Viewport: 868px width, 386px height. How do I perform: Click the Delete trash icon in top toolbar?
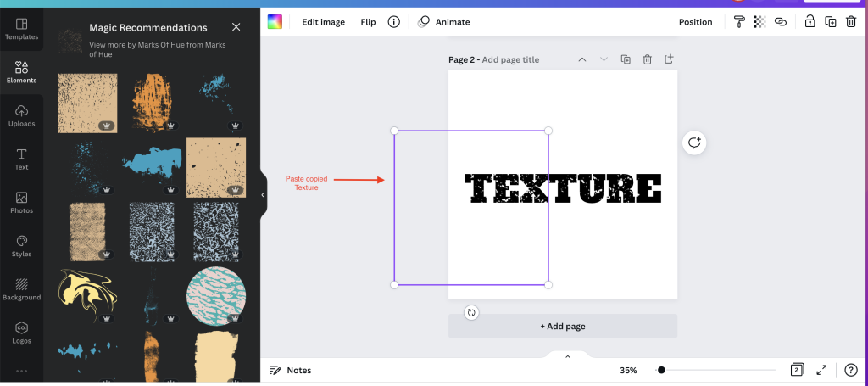pos(851,21)
